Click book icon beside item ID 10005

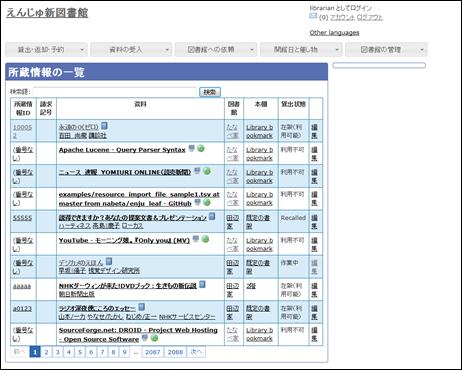pos(104,126)
